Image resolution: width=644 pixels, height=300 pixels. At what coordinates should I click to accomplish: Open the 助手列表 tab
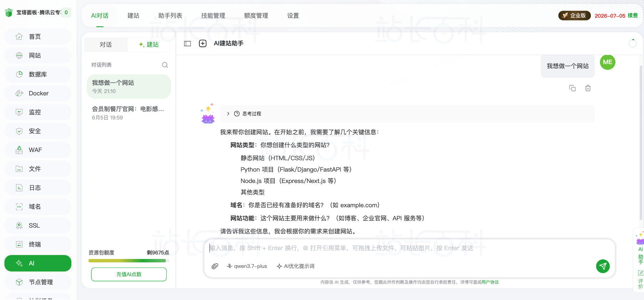tap(170, 16)
